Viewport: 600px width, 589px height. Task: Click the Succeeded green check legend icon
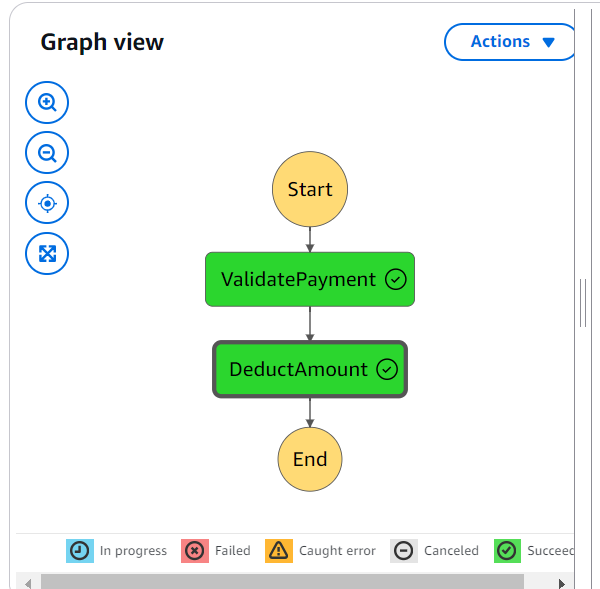(x=508, y=551)
